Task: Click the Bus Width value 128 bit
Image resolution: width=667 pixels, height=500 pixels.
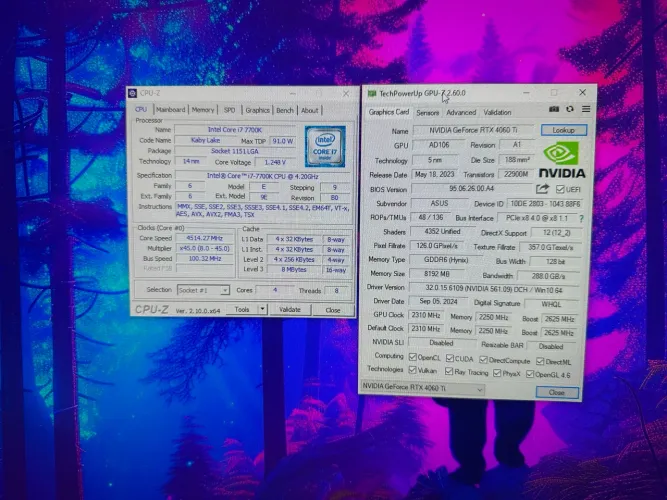Action: pos(555,262)
